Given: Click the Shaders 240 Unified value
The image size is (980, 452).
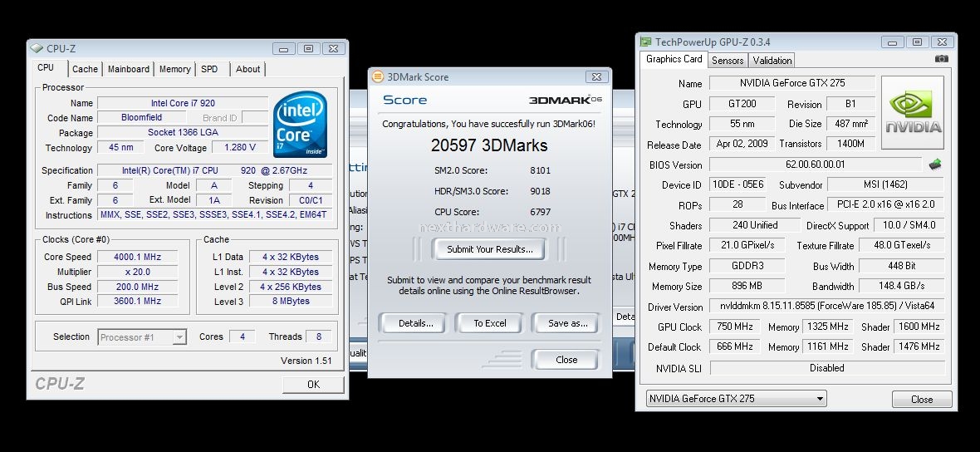Looking at the screenshot, I should (754, 225).
